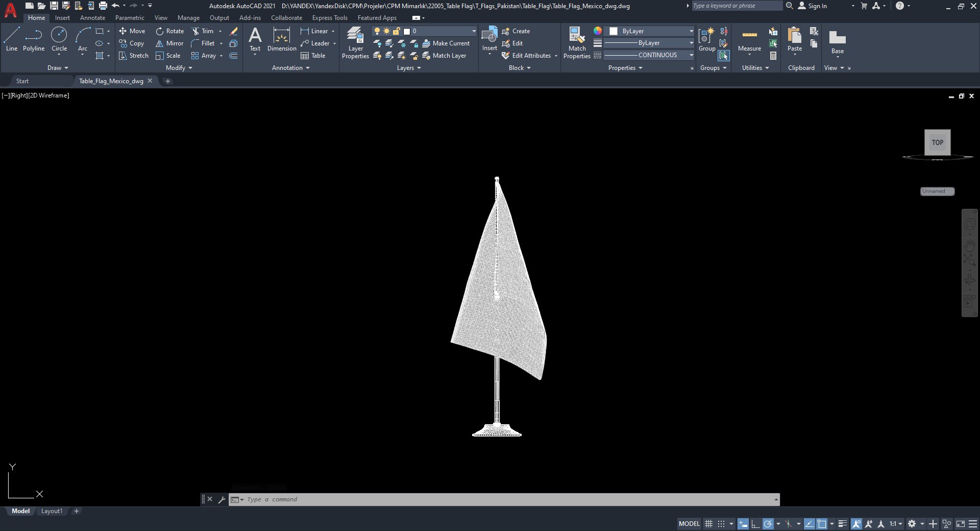Switch to the Insert ribbon tab
This screenshot has height=531, width=980.
(62, 18)
